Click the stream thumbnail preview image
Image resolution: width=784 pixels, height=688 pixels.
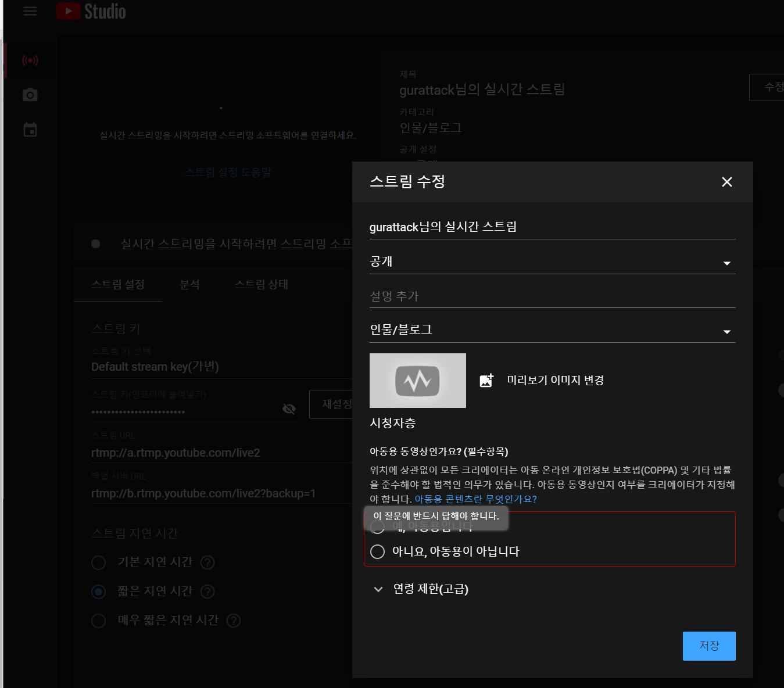(418, 381)
